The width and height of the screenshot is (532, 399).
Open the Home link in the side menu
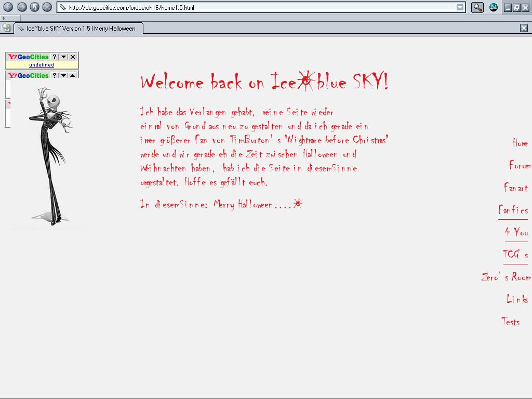pos(520,143)
